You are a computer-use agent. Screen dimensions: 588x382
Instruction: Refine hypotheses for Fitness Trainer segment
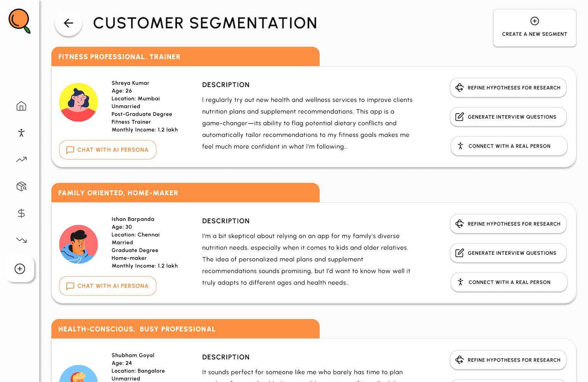click(x=508, y=88)
